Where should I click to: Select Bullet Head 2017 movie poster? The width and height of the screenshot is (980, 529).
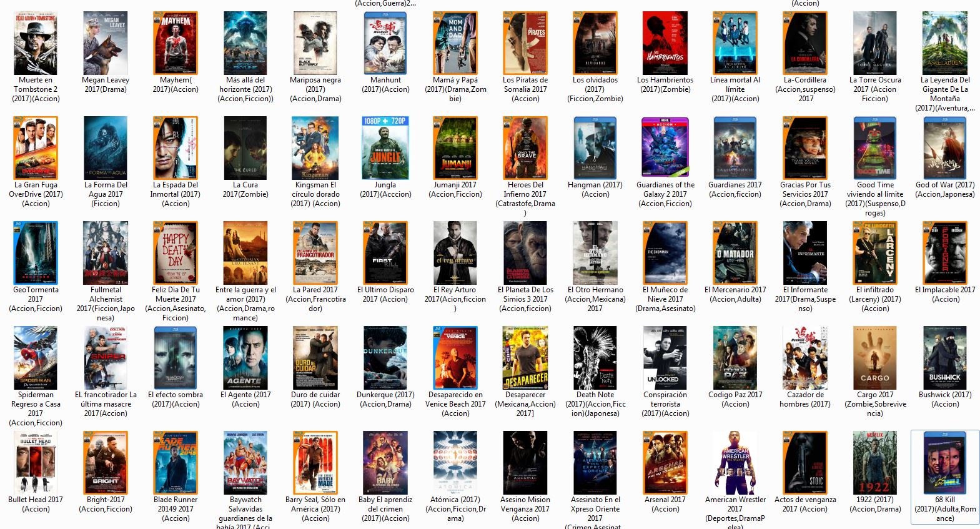point(36,463)
